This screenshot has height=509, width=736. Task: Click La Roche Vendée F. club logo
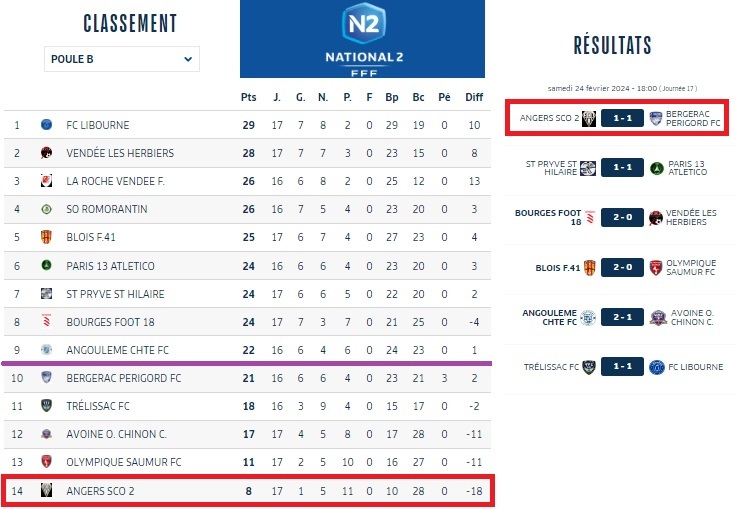pyautogui.click(x=46, y=181)
